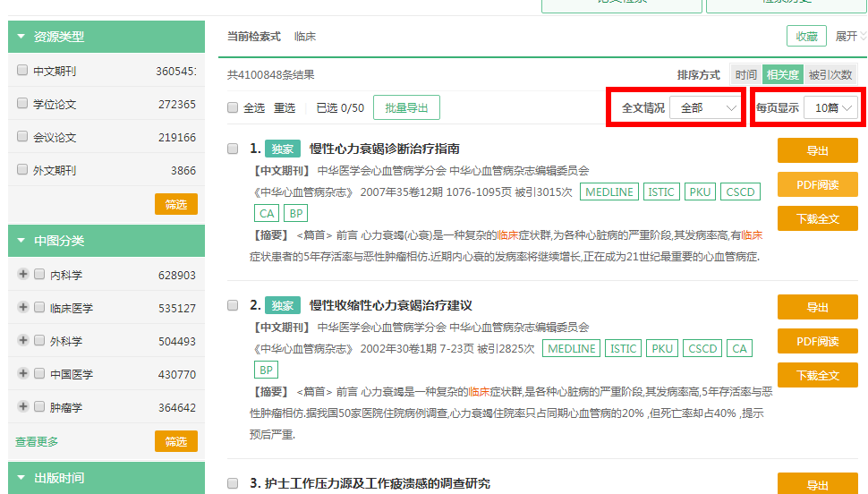Select checkbox for first result article
The height and width of the screenshot is (494, 868).
point(233,149)
